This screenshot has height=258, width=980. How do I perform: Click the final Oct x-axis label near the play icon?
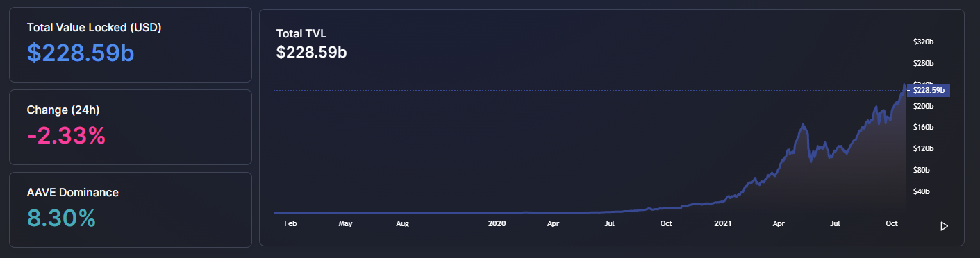click(x=892, y=224)
